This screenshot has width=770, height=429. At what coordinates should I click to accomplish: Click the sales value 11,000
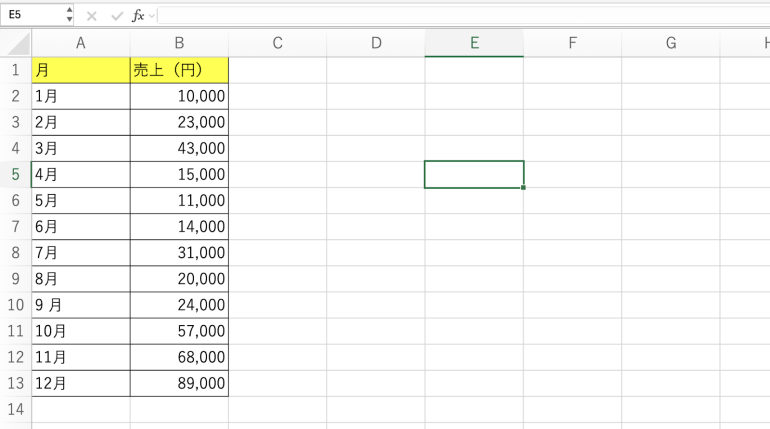click(179, 200)
